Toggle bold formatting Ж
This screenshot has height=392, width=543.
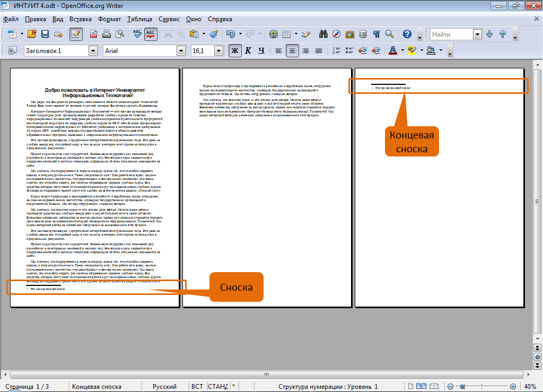(x=235, y=51)
